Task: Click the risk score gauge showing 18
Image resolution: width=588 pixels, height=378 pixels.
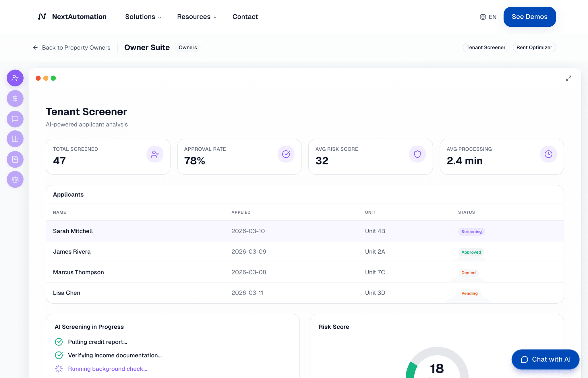Action: click(437, 368)
